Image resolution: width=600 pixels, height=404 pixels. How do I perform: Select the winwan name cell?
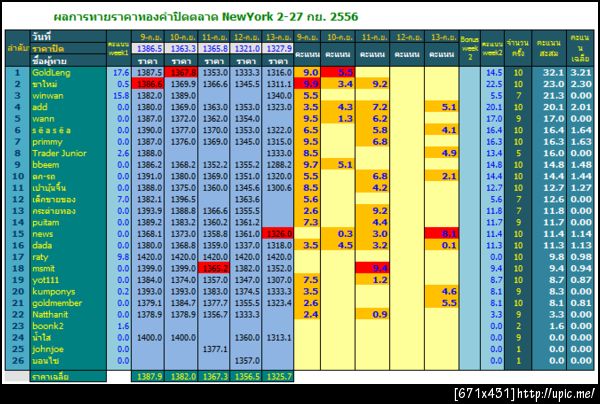coord(68,96)
